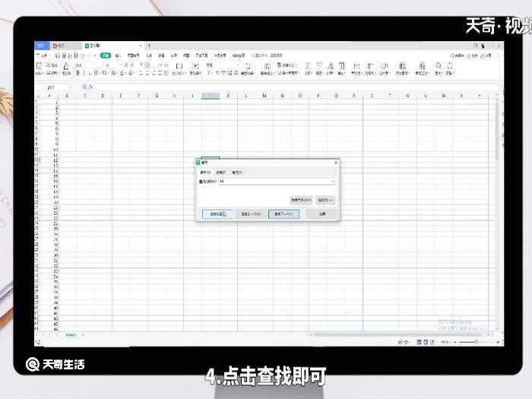
Task: Toggle Italic formatting
Action: pyautogui.click(x=84, y=73)
